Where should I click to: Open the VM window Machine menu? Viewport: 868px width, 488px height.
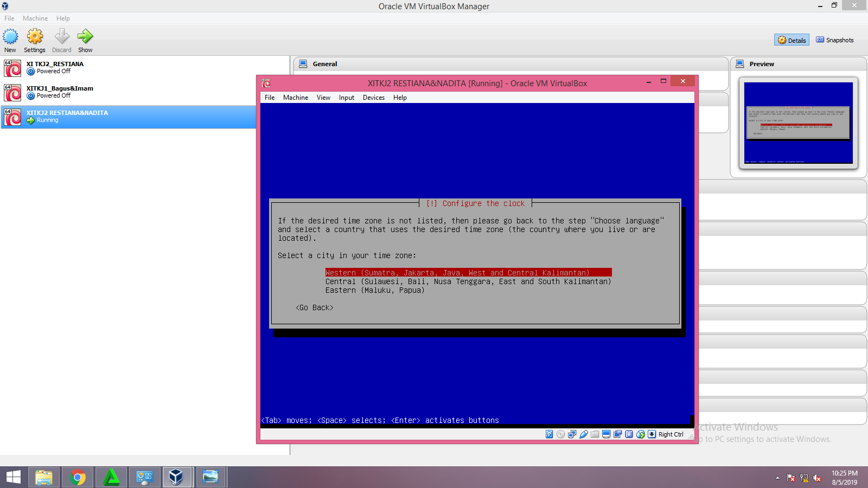coord(296,98)
